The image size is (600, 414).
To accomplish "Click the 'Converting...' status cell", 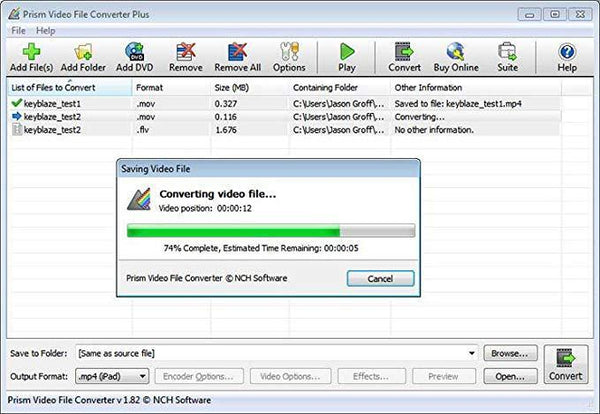I will point(419,117).
